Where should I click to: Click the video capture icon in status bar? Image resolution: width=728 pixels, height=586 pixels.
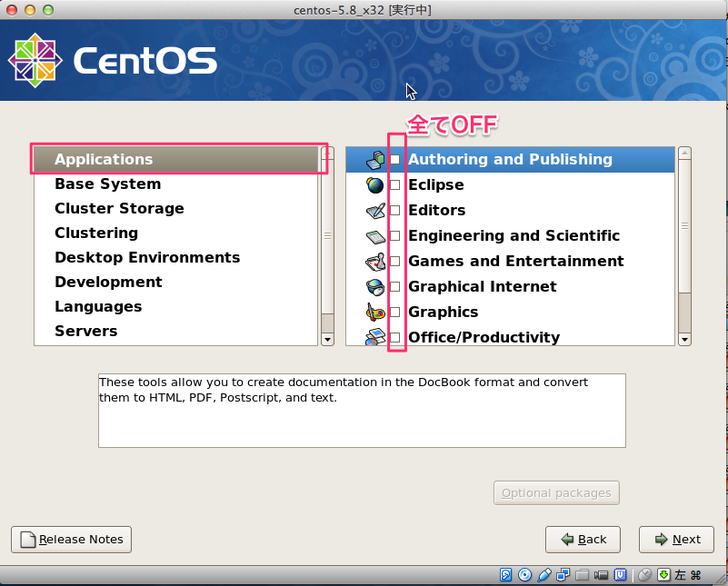(601, 574)
